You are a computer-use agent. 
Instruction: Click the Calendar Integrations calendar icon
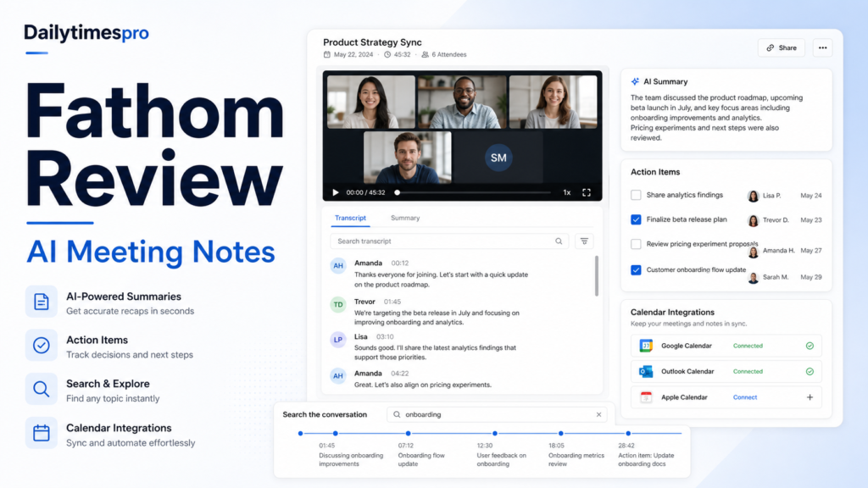pyautogui.click(x=41, y=433)
